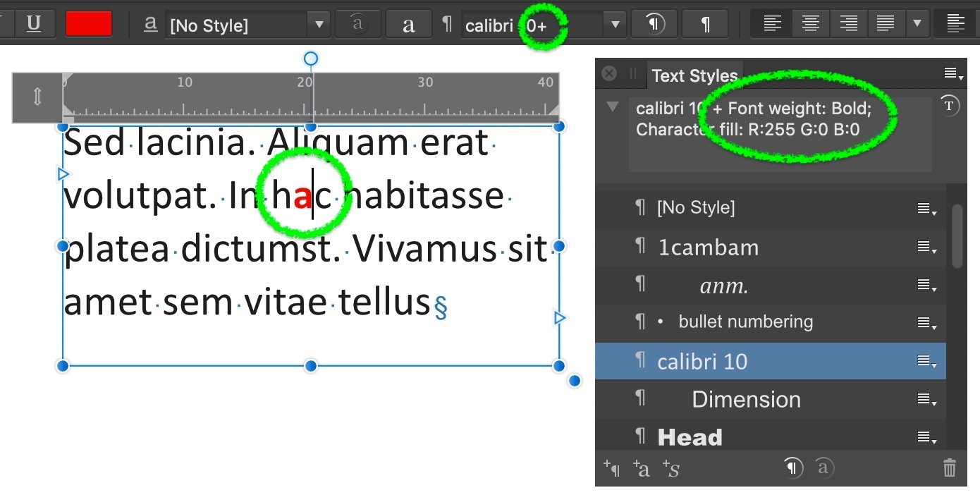The height and width of the screenshot is (495, 980).
Task: Switch to the Text Styles tab
Action: point(694,75)
